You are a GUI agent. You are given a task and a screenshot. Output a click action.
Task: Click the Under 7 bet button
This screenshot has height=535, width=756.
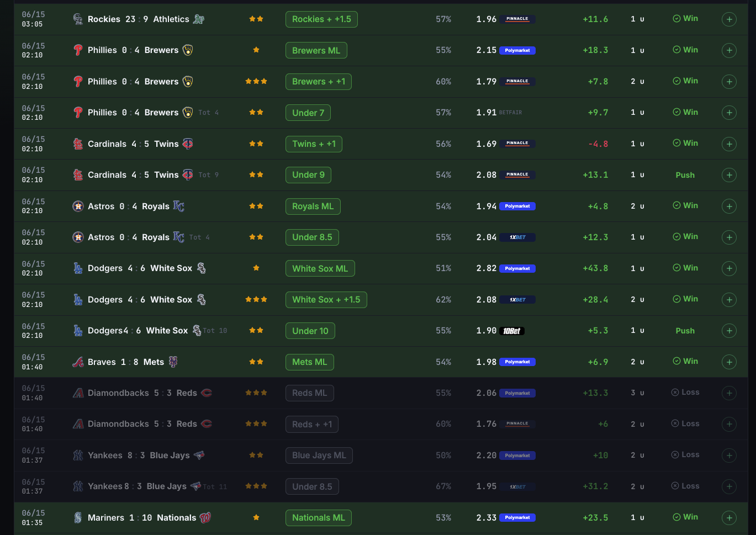[x=308, y=113]
